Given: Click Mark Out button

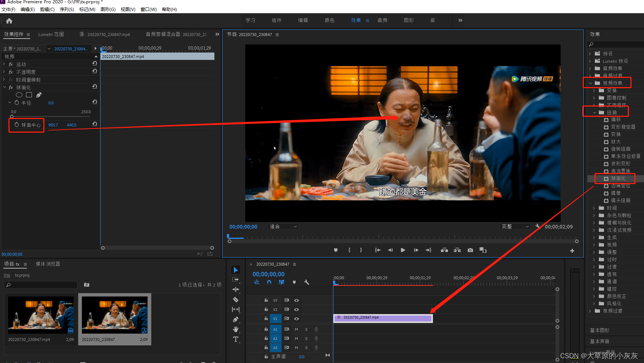Looking at the screenshot, I should [361, 250].
